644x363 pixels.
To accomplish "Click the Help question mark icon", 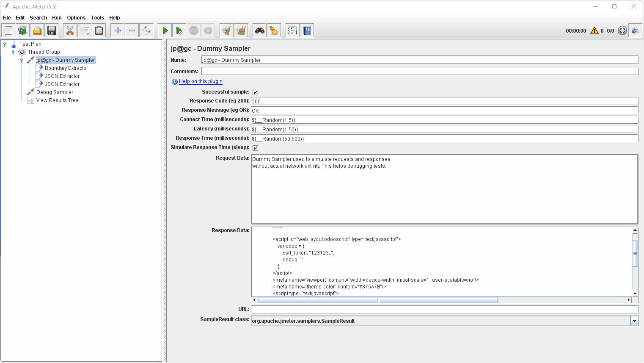I will click(x=307, y=30).
